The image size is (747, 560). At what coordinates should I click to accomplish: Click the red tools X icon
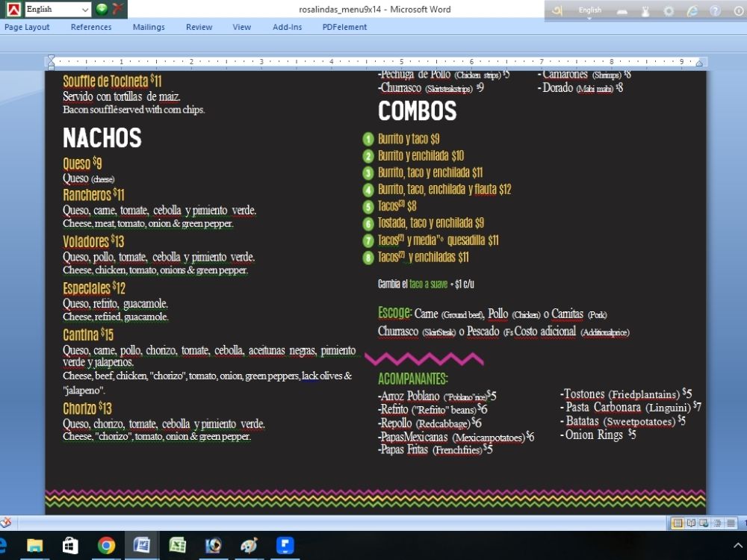pyautogui.click(x=118, y=8)
